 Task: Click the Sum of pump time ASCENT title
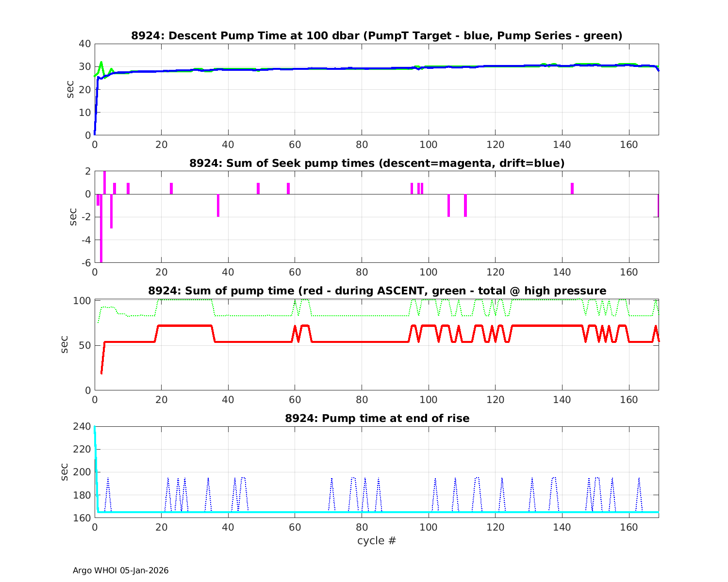377,291
